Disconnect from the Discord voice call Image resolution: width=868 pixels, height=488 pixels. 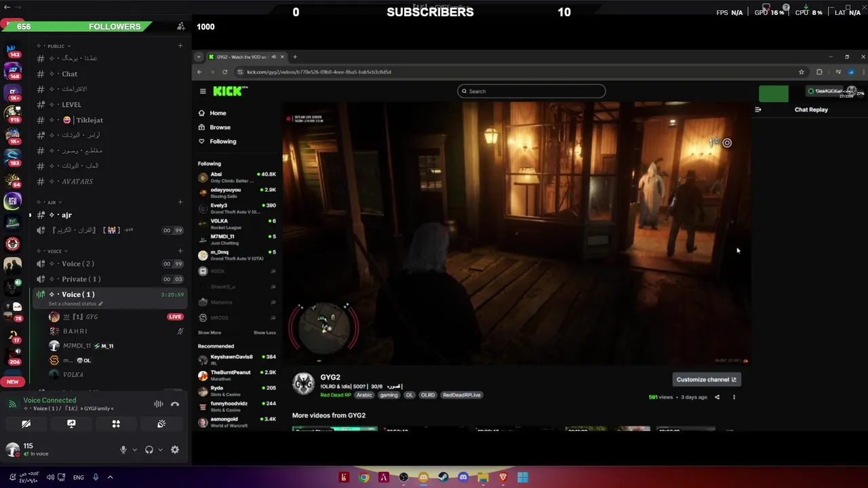pyautogui.click(x=175, y=404)
